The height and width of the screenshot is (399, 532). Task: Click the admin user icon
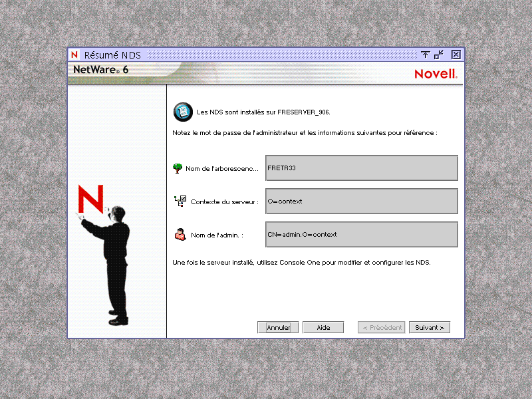(180, 235)
